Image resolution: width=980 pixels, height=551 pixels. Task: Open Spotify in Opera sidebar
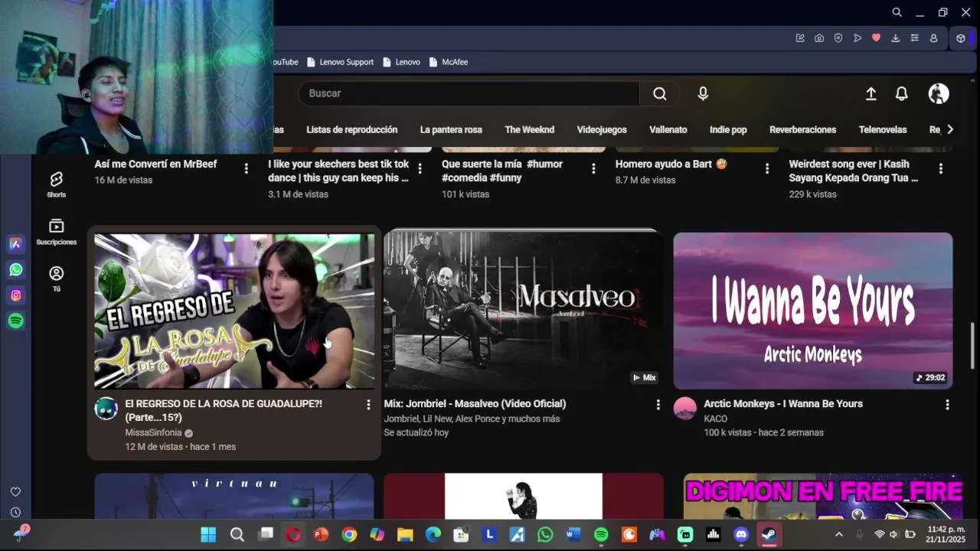(x=15, y=321)
